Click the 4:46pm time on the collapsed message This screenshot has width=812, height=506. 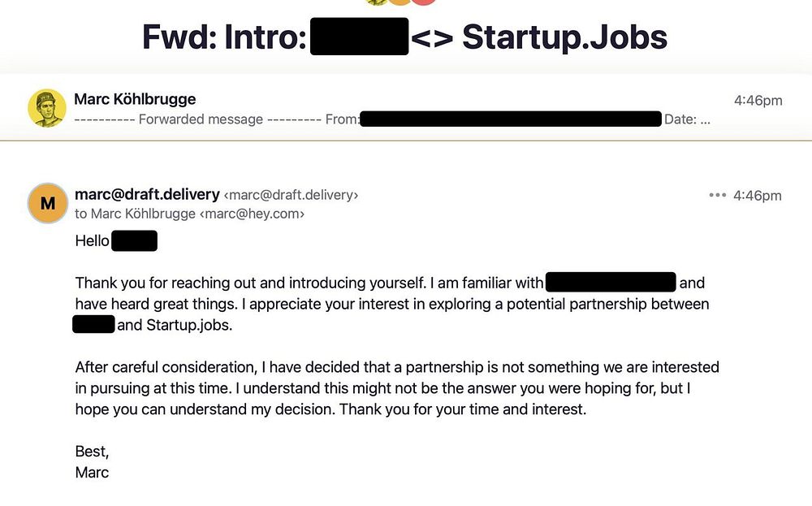tap(758, 101)
